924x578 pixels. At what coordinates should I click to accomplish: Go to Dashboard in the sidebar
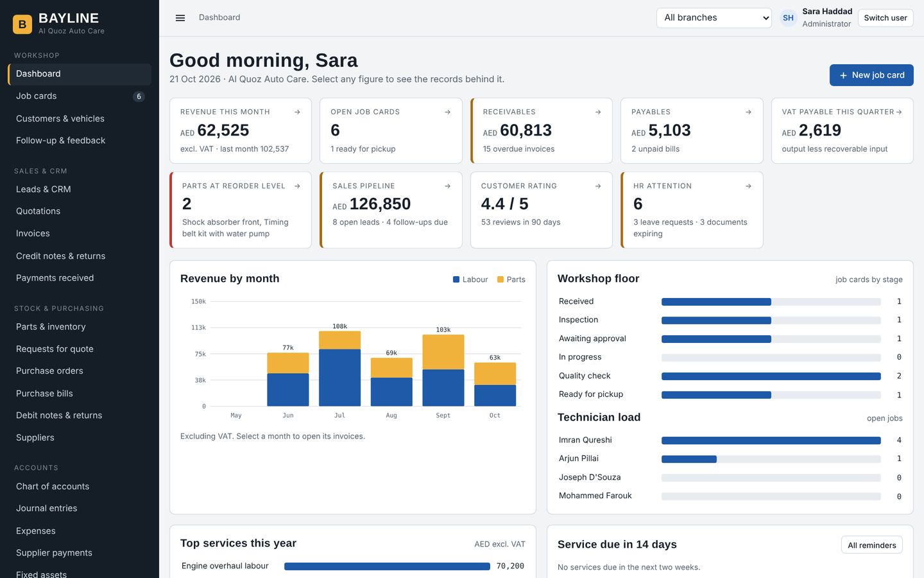click(x=80, y=74)
